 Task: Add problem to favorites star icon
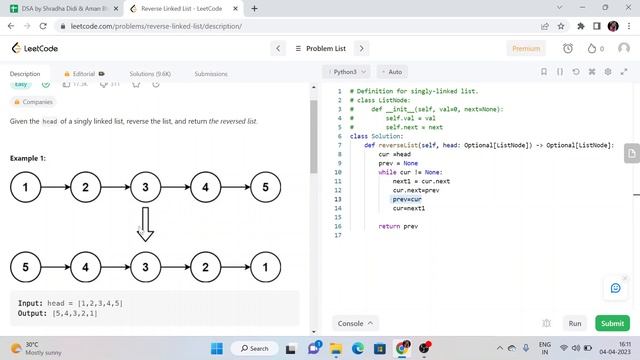[136, 84]
